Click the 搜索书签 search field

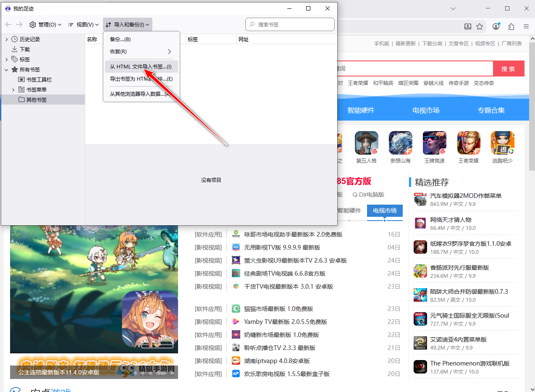(290, 24)
